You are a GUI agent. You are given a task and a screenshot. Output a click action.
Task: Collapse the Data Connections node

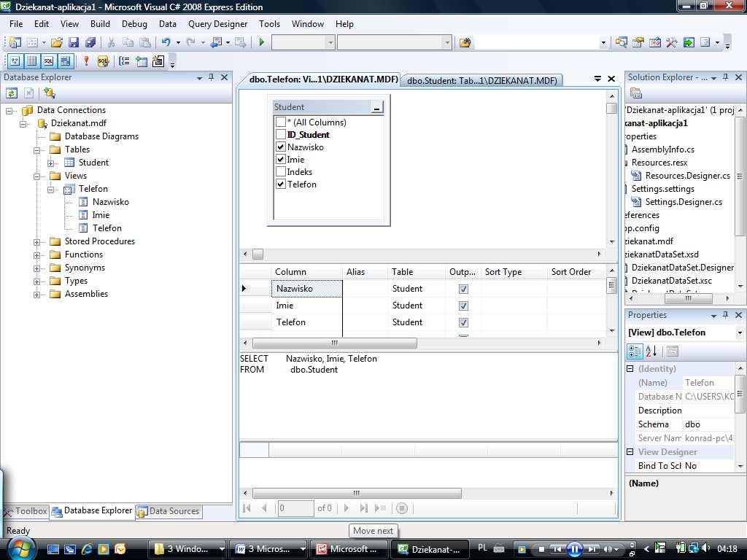[x=9, y=111]
